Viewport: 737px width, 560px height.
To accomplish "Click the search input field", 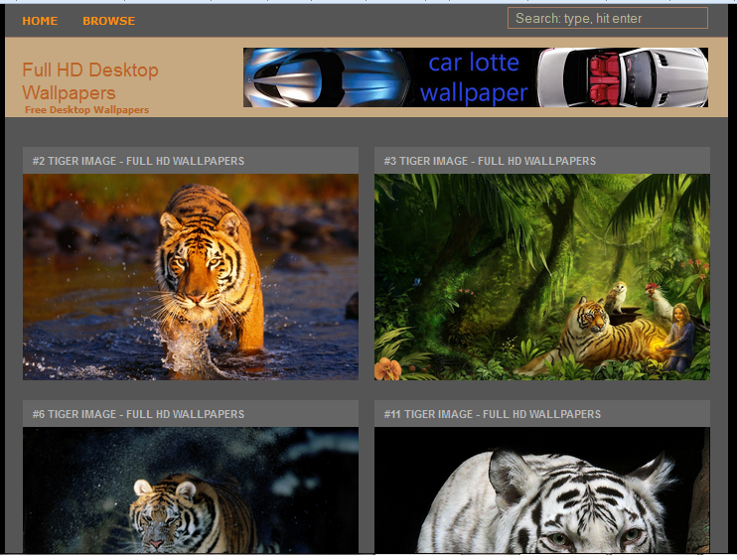I will (x=607, y=18).
